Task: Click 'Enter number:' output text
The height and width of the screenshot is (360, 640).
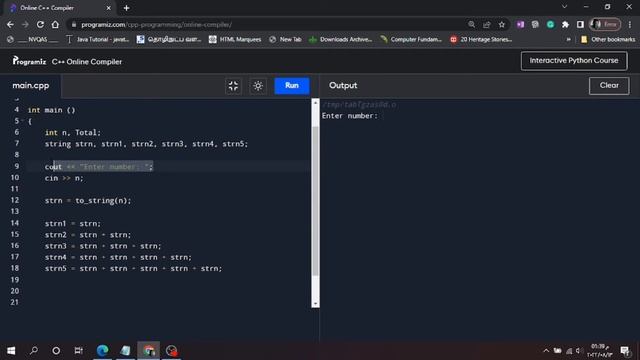Action: click(350, 116)
